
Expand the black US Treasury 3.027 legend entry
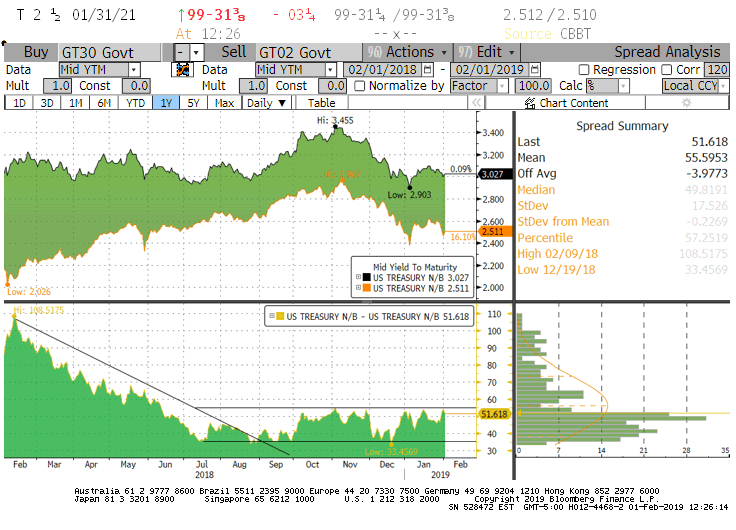[359, 277]
